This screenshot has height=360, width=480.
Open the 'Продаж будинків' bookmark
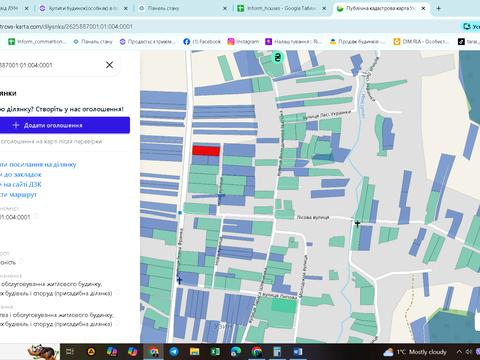[x=357, y=42]
